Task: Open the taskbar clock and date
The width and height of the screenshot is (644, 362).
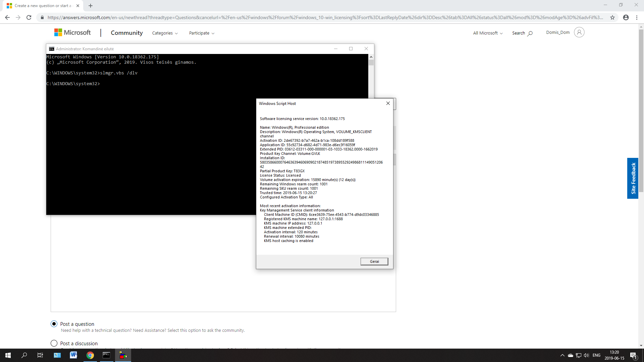Action: (x=614, y=355)
